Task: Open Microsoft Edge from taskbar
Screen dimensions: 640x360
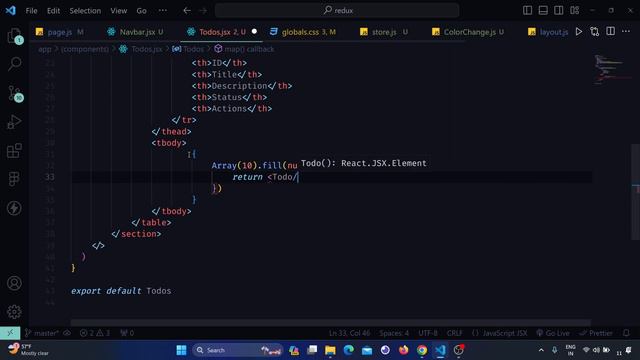Action: [x=349, y=350]
